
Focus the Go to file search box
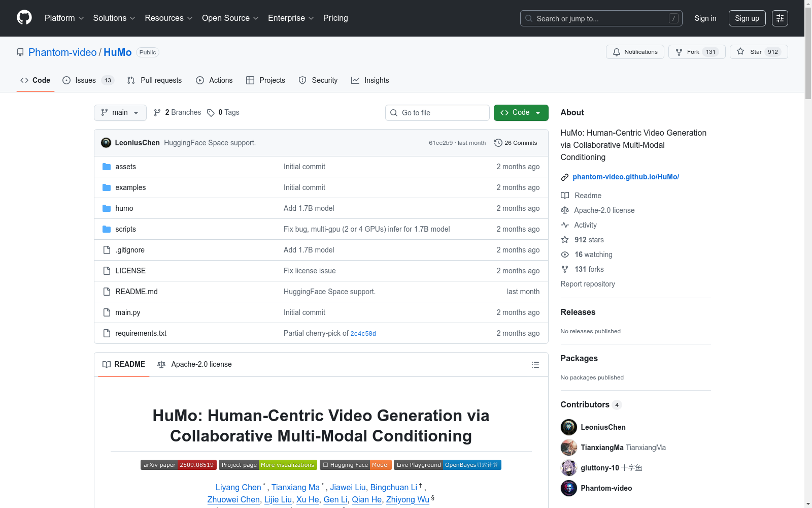tap(437, 113)
